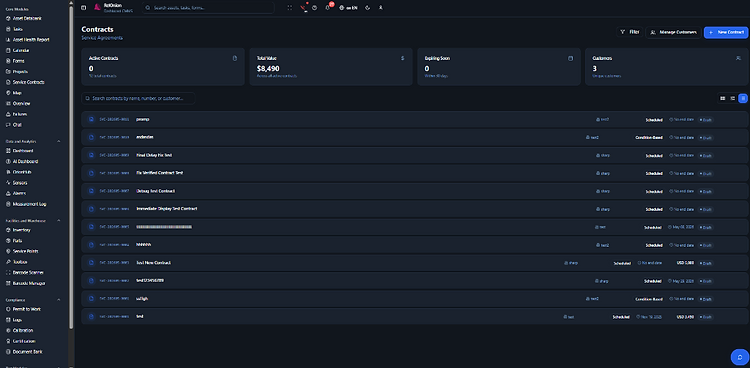Screen dimensions: 750x368
Task: Click the Toolbox wrench icon
Action: pyautogui.click(x=8, y=262)
